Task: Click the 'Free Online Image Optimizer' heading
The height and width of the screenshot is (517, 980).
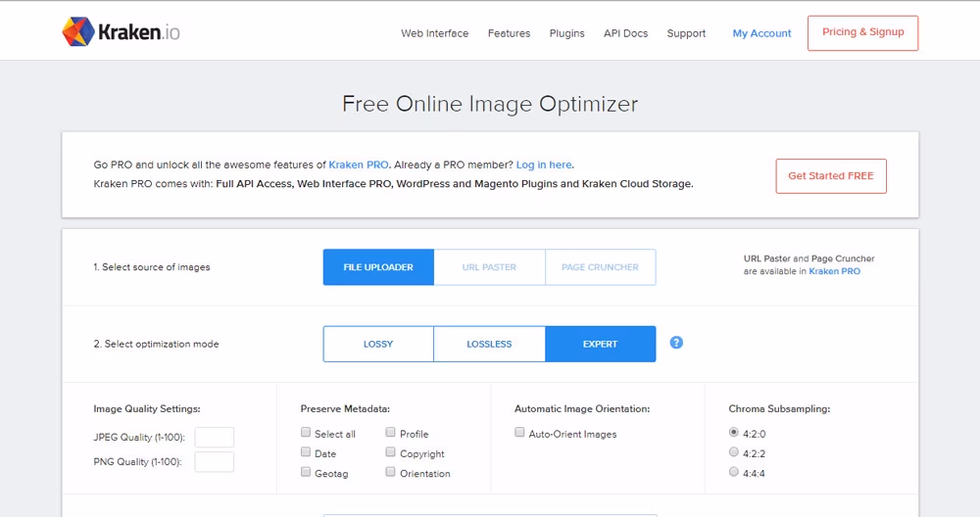Action: click(490, 104)
